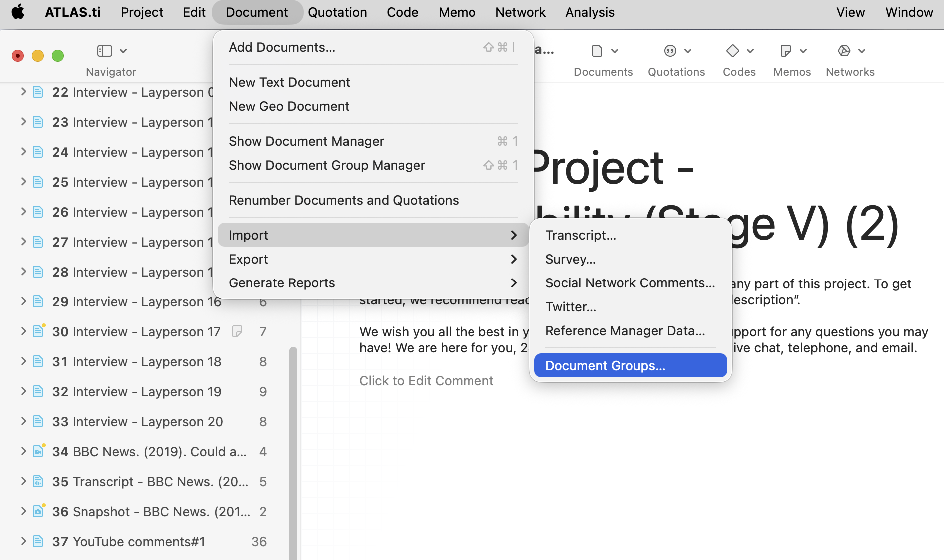Select New Geo Document

(374, 106)
